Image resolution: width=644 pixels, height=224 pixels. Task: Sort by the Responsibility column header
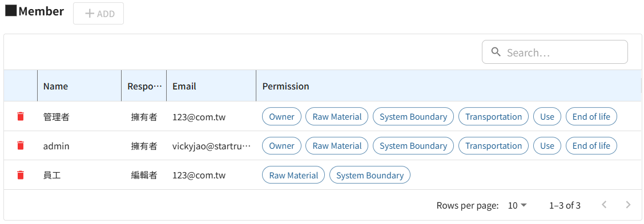(144, 86)
